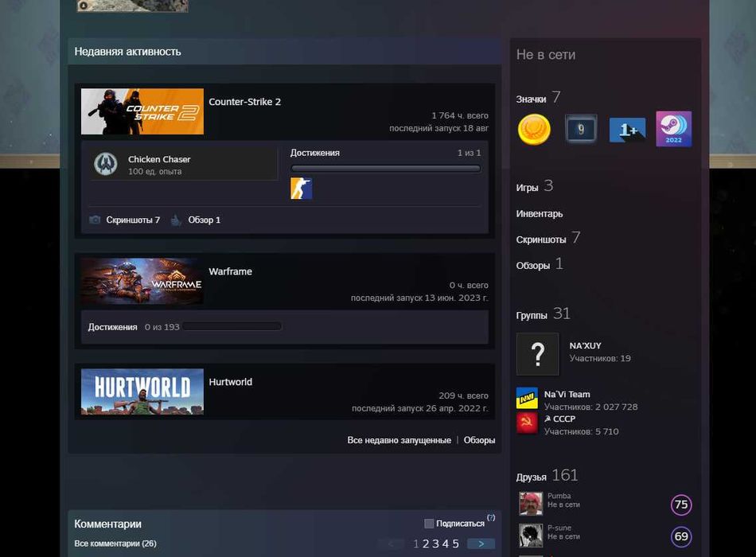756x557 pixels.
Task: Open Pumba's friend avatar
Action: 531,504
